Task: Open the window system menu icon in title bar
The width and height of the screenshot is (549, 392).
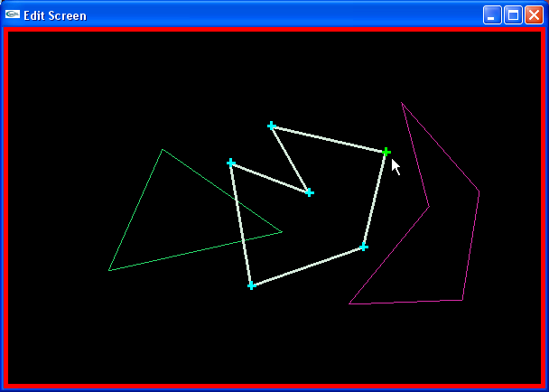Action: (13, 14)
